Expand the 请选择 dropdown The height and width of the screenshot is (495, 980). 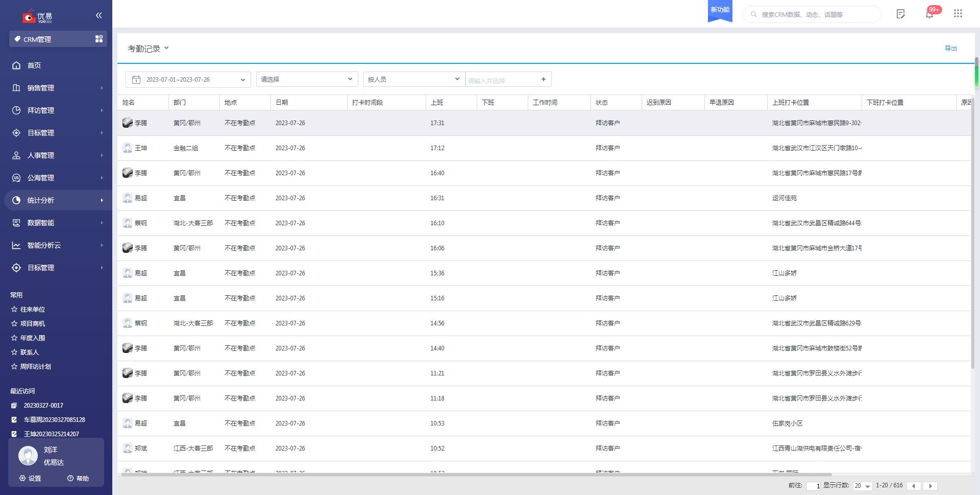tap(307, 79)
